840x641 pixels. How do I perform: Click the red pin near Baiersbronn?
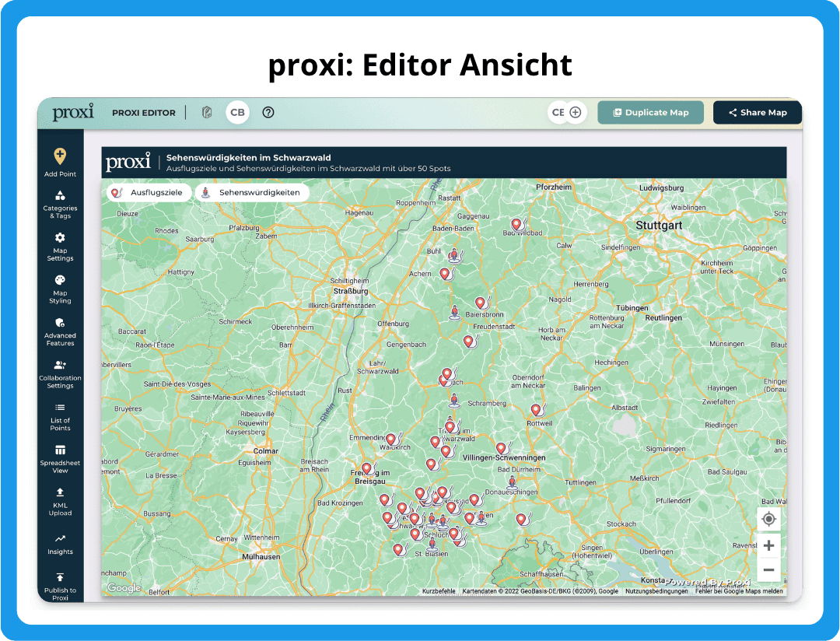(x=481, y=303)
